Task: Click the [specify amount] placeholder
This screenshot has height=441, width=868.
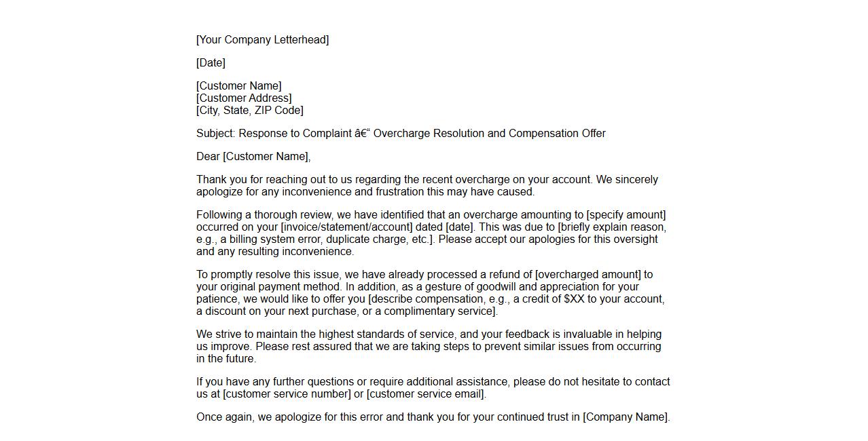Action: (626, 214)
